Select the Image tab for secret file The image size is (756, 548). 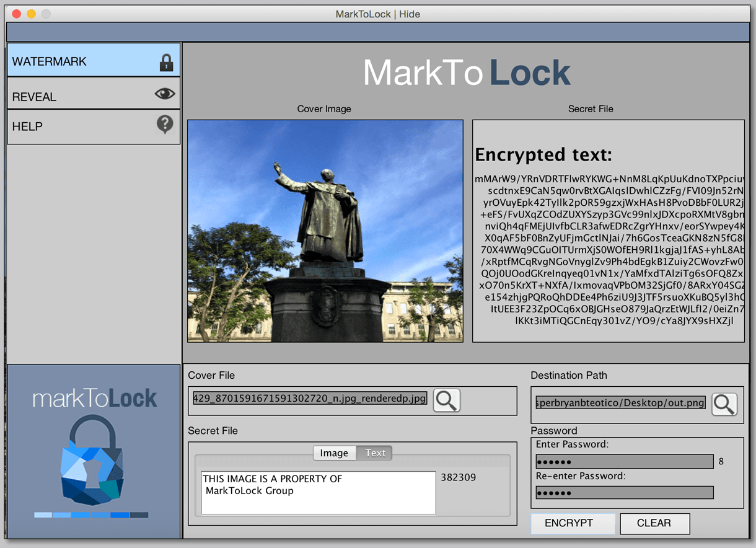(x=334, y=453)
